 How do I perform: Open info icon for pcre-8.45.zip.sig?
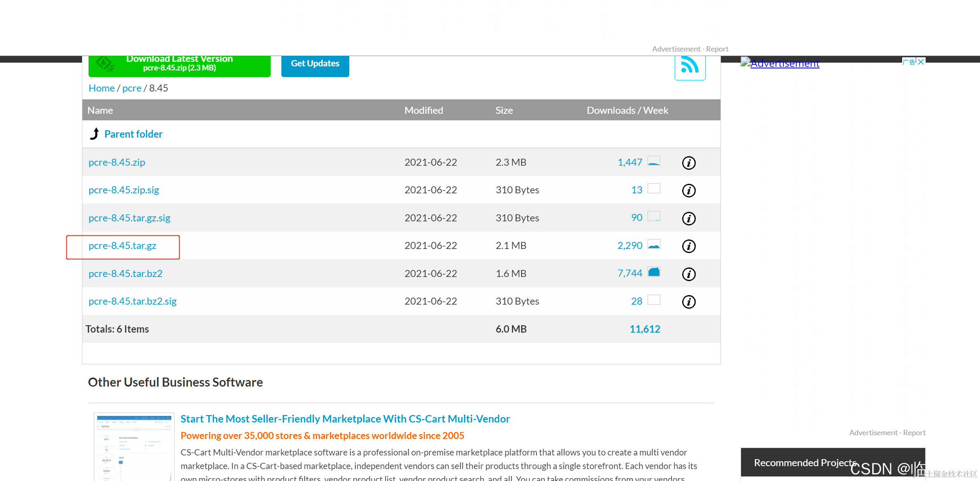[689, 190]
